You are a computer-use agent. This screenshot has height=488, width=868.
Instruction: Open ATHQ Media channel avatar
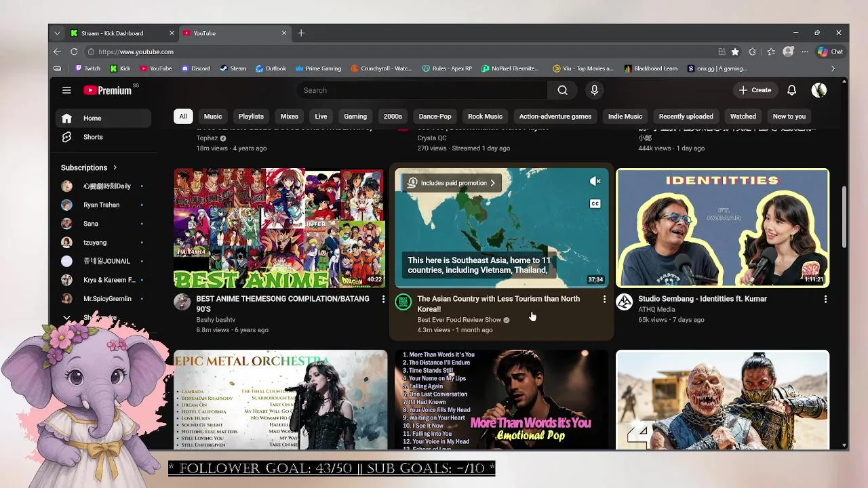[x=625, y=302]
